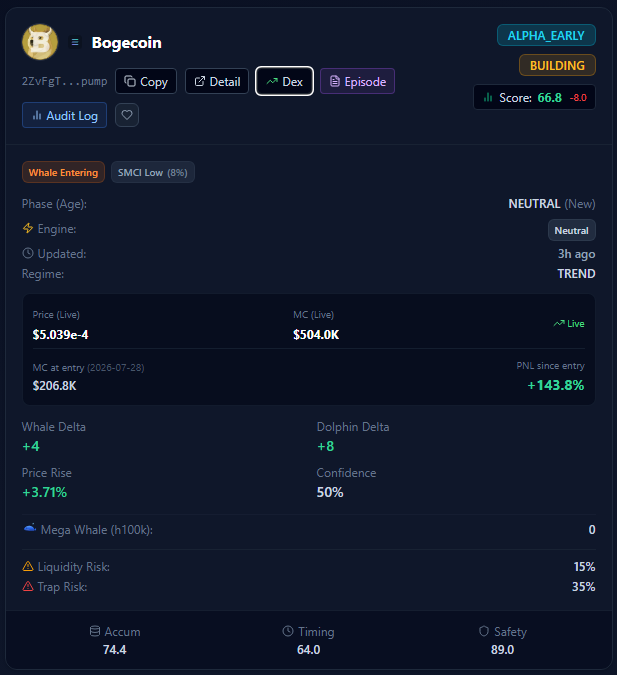Click the Neutral engine badge
617x675 pixels.
572,231
